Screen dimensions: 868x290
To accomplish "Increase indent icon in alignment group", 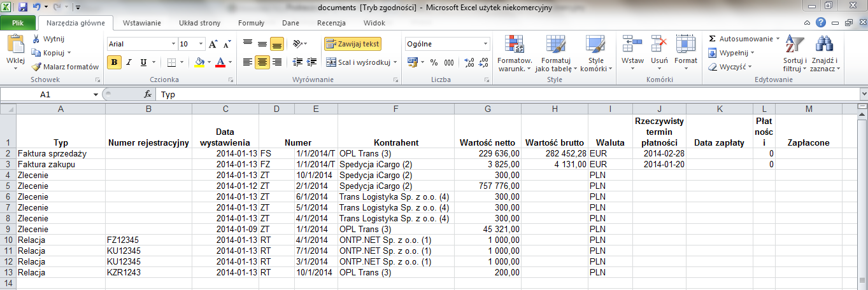I will pyautogui.click(x=311, y=62).
